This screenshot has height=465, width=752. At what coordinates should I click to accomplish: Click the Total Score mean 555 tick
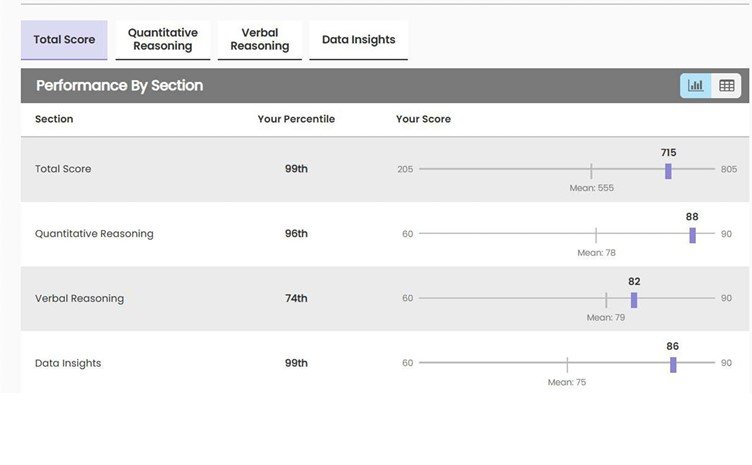tap(591, 170)
